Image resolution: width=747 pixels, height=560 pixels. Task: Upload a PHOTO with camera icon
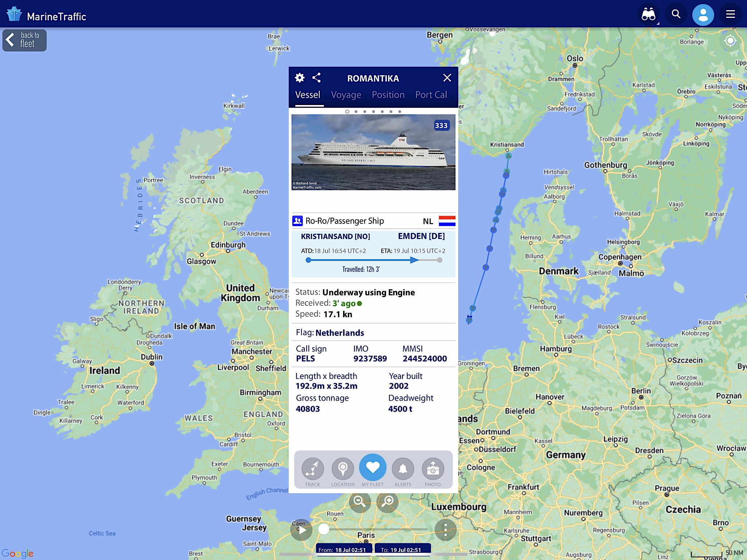(x=433, y=468)
